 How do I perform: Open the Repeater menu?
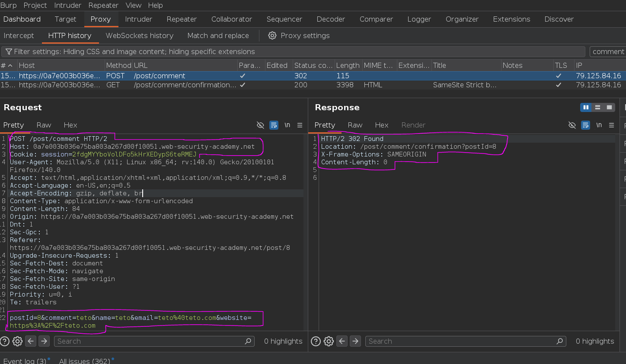pyautogui.click(x=103, y=5)
